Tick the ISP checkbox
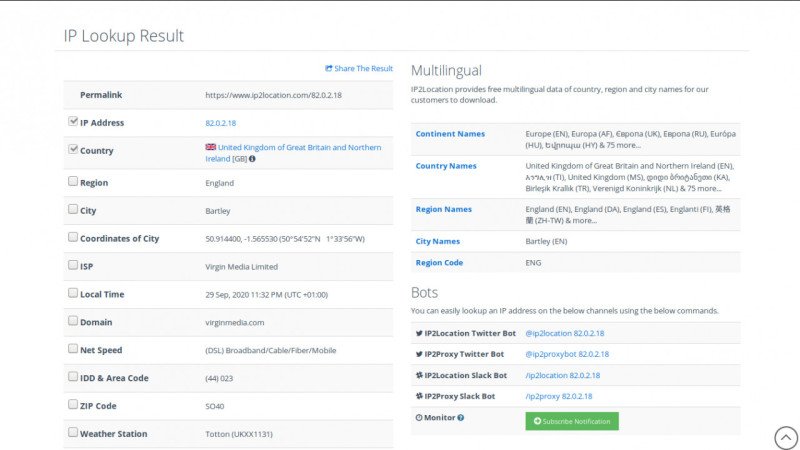 point(73,265)
